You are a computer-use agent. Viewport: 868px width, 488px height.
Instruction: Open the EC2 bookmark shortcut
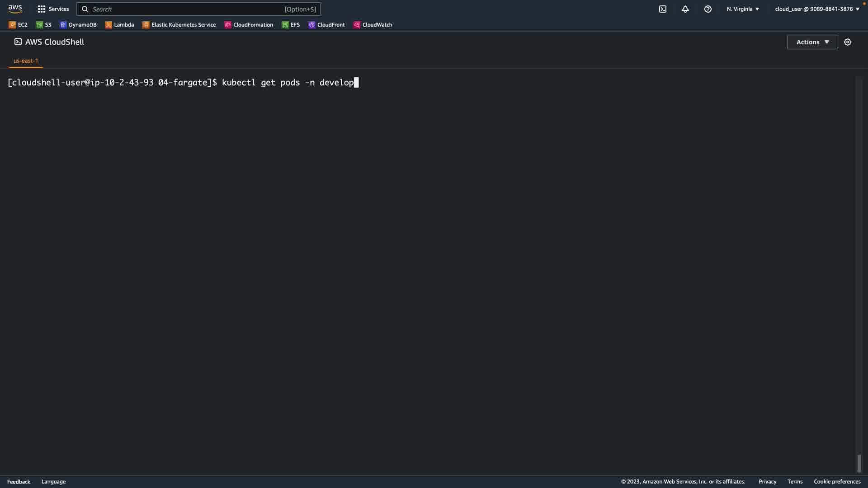pyautogui.click(x=18, y=25)
